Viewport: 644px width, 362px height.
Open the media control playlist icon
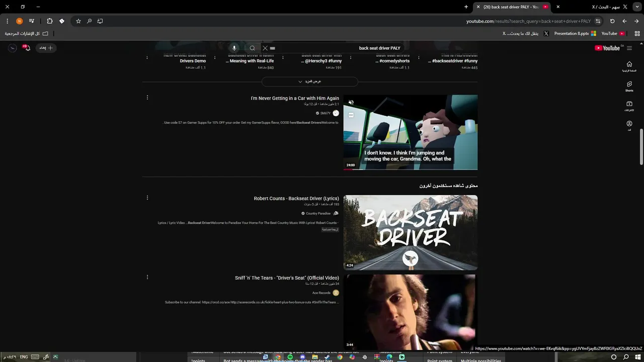point(31,21)
